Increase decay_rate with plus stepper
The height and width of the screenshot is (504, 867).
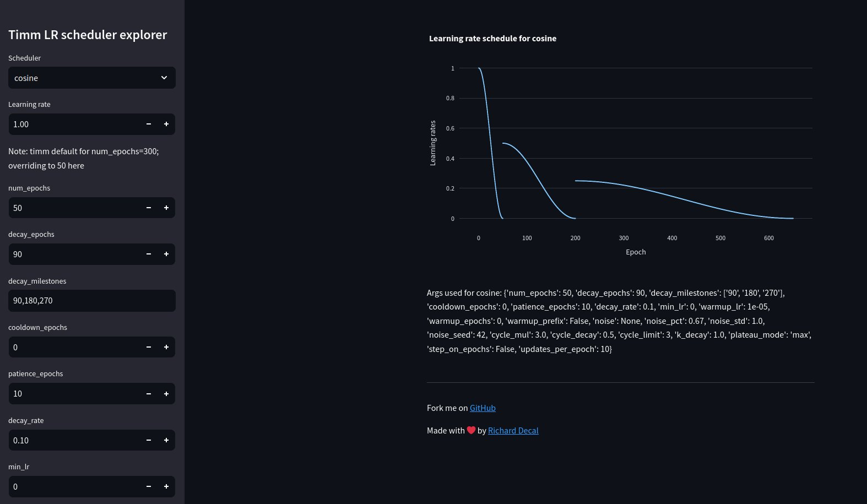[166, 441]
